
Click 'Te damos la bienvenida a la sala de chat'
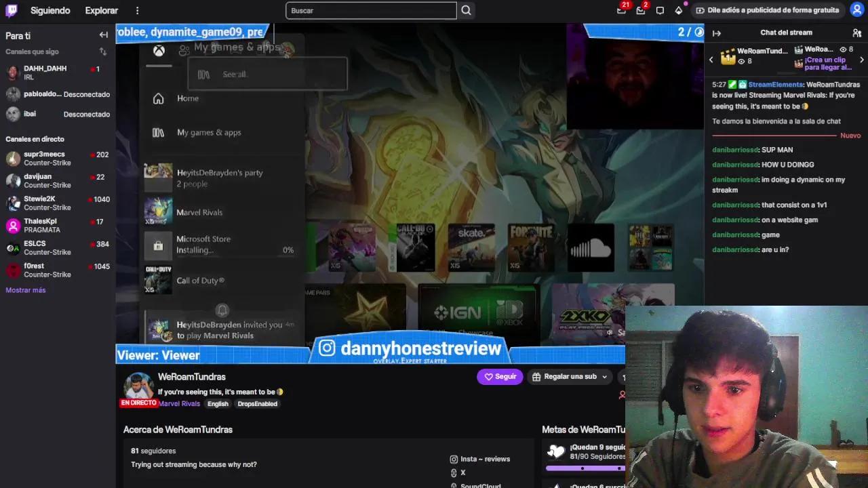click(x=776, y=121)
